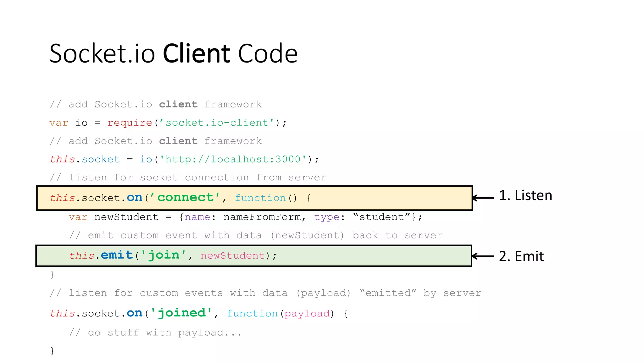Click the '2. Emit' label
The height and width of the screenshot is (362, 644).
[x=521, y=256]
